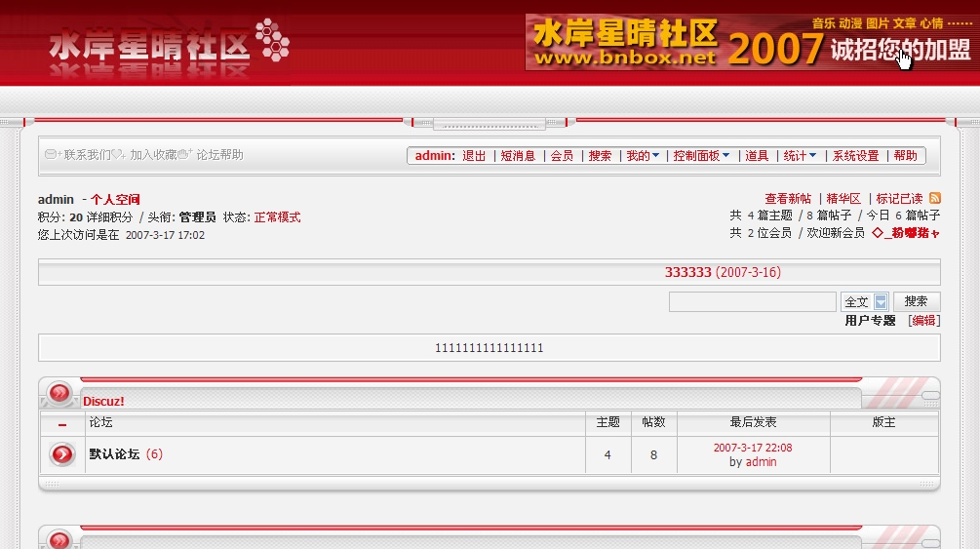
Task: Focus the forum search text field
Action: (753, 301)
